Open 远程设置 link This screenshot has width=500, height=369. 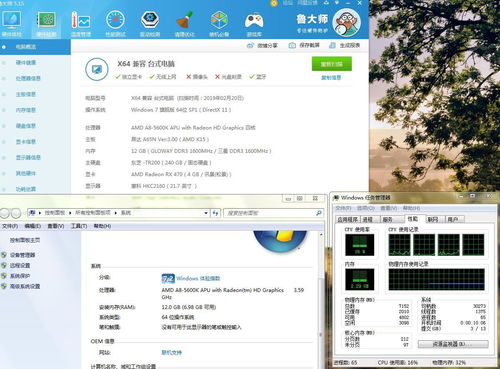(20, 265)
